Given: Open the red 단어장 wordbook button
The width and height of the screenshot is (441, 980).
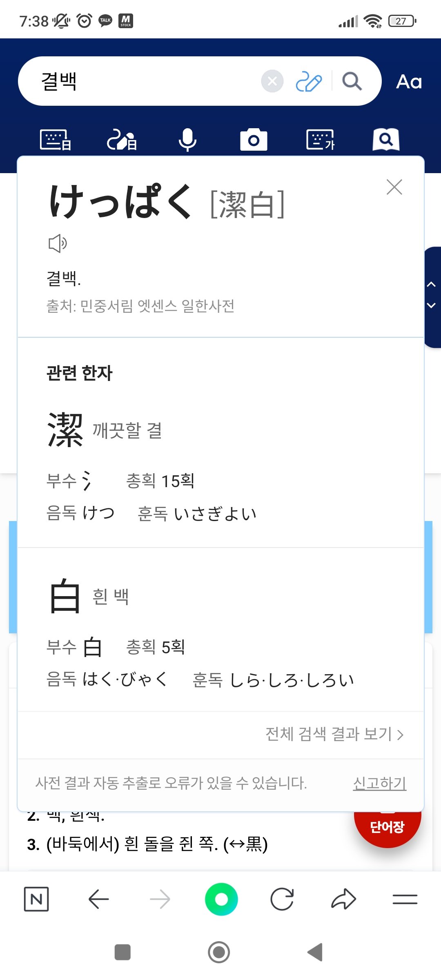Looking at the screenshot, I should pos(387,827).
